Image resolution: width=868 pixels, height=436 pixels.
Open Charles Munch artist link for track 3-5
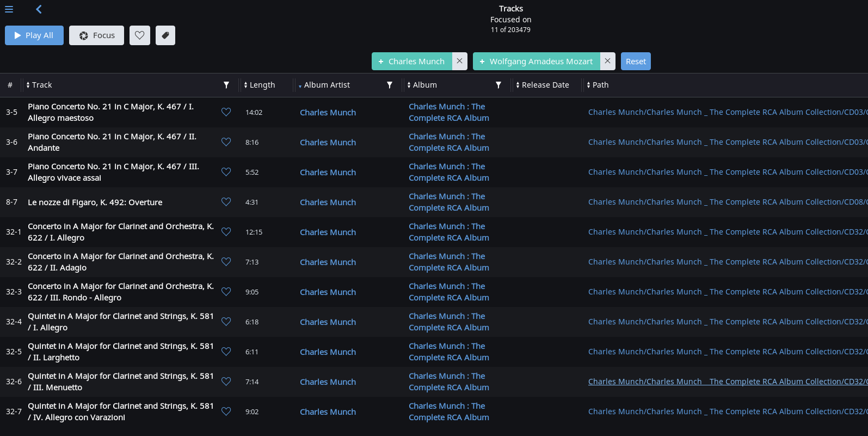[328, 113]
